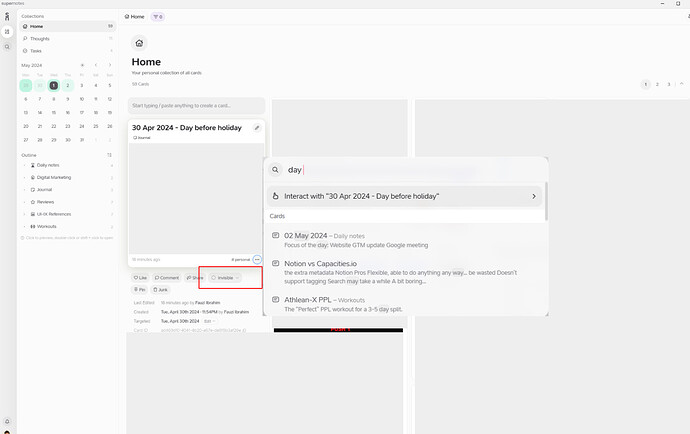The image size is (690, 434).
Task: Send the card to Junk
Action: [162, 289]
